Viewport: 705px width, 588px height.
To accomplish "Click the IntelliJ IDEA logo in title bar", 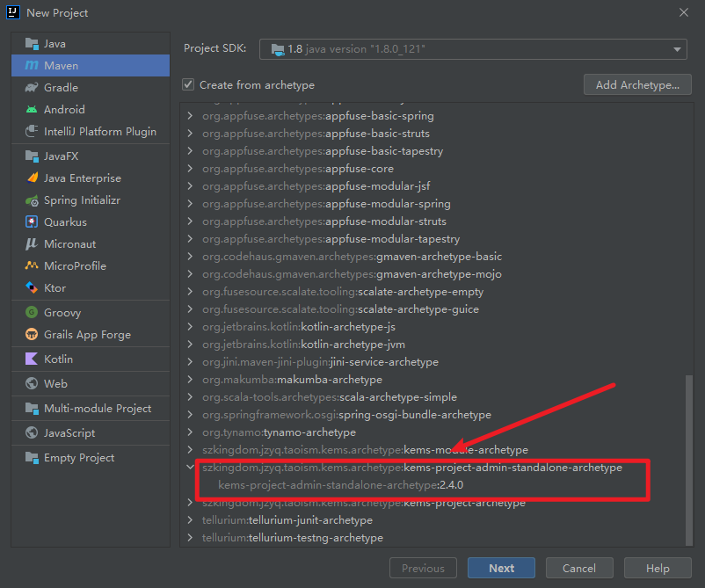I will (13, 12).
